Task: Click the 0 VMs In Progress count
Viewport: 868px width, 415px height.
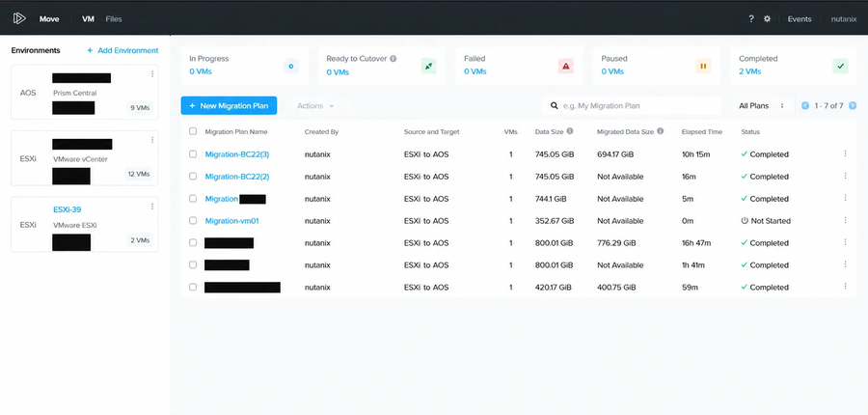Action: [x=201, y=71]
